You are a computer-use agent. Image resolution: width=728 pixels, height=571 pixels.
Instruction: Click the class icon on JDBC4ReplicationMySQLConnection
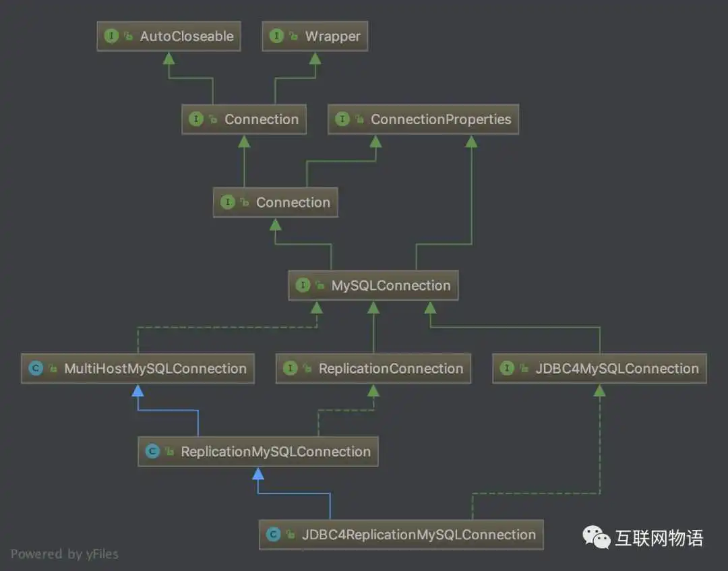274,535
